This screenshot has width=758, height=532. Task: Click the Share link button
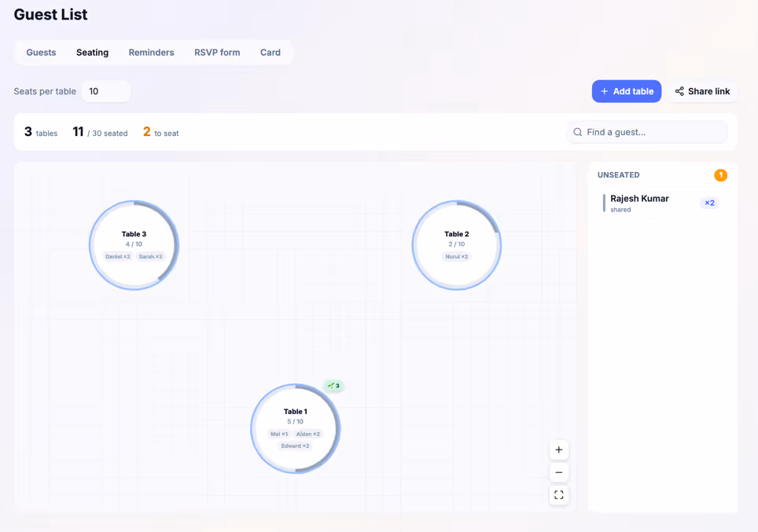tap(702, 91)
